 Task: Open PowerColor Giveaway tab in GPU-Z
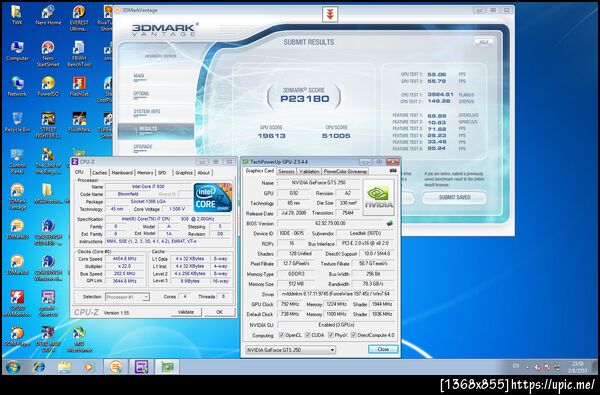(x=346, y=171)
